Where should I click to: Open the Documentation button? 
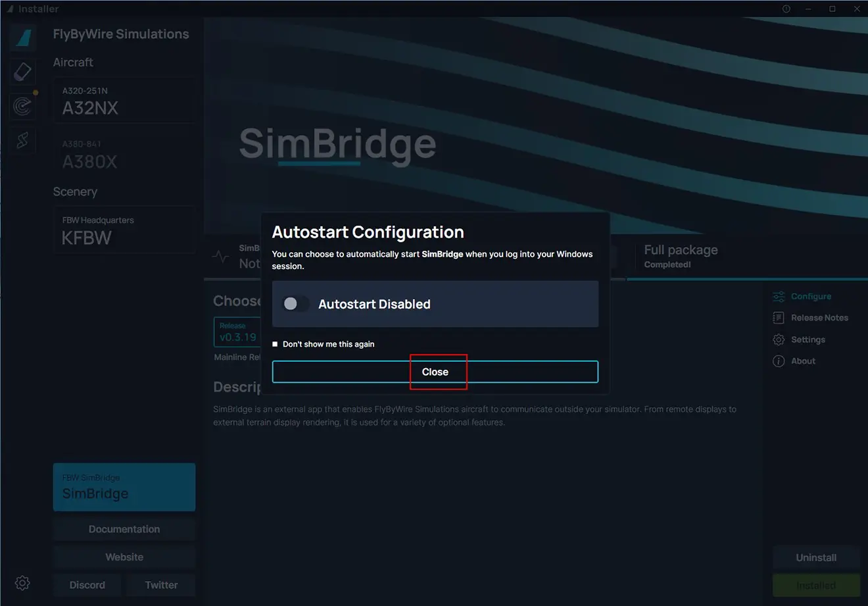[x=124, y=529]
